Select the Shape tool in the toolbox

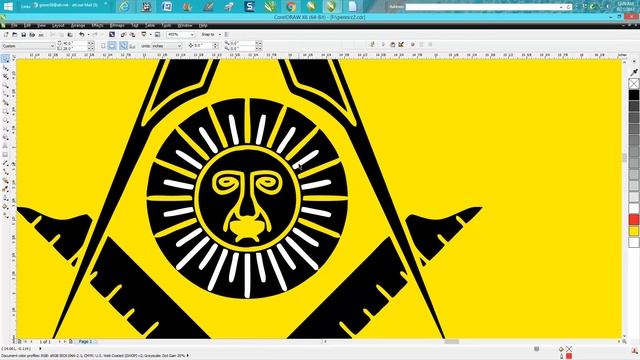[x=5, y=68]
